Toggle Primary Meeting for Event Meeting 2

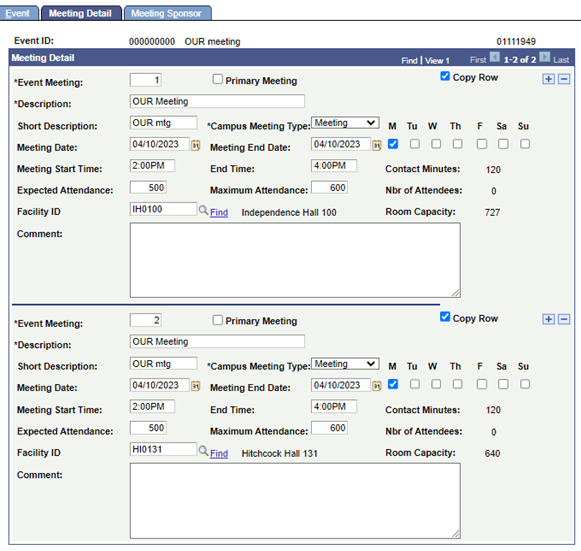(x=218, y=320)
